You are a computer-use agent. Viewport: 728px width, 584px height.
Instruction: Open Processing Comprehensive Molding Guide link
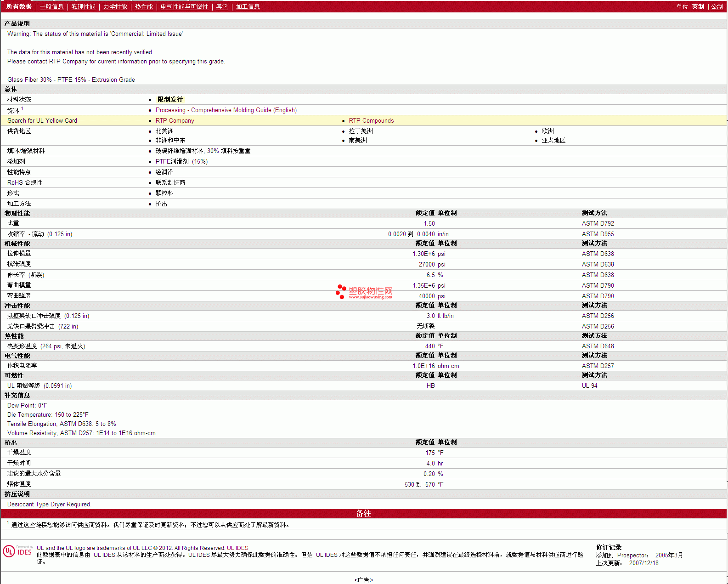coord(226,110)
